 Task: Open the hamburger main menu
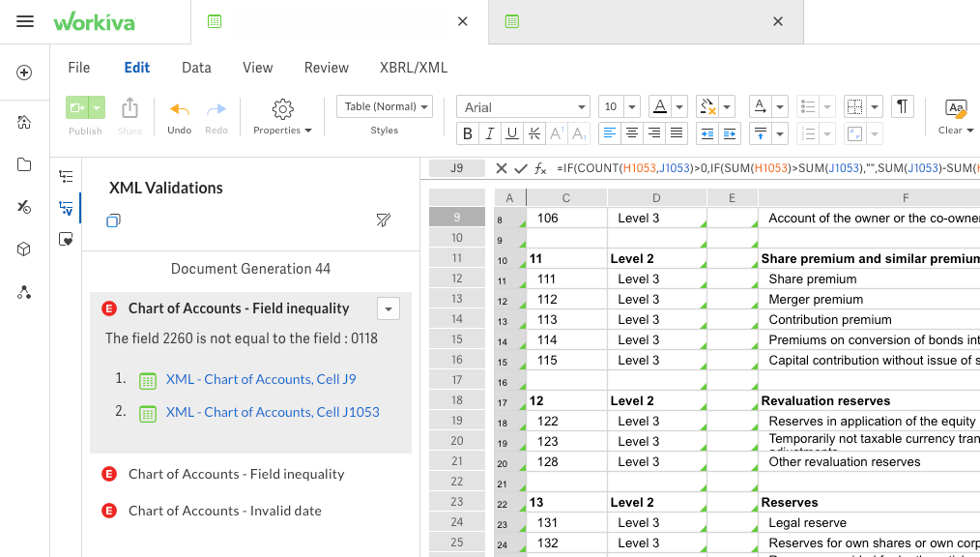pyautogui.click(x=25, y=21)
